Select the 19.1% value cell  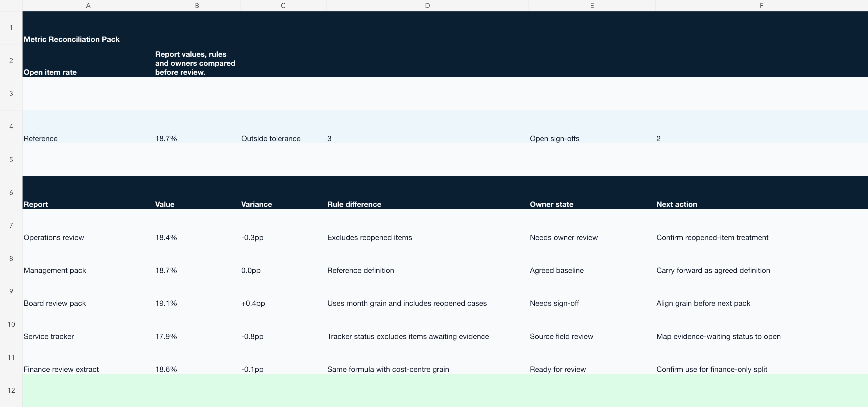(x=197, y=291)
